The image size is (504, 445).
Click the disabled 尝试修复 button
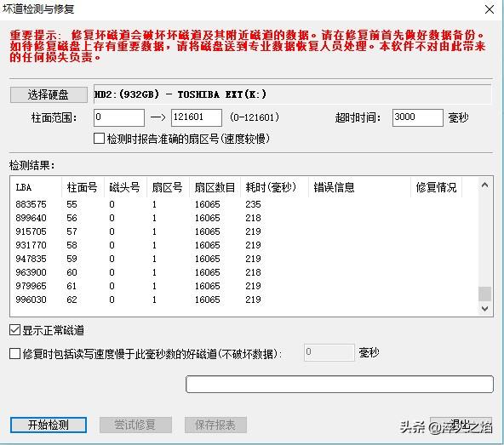(135, 425)
